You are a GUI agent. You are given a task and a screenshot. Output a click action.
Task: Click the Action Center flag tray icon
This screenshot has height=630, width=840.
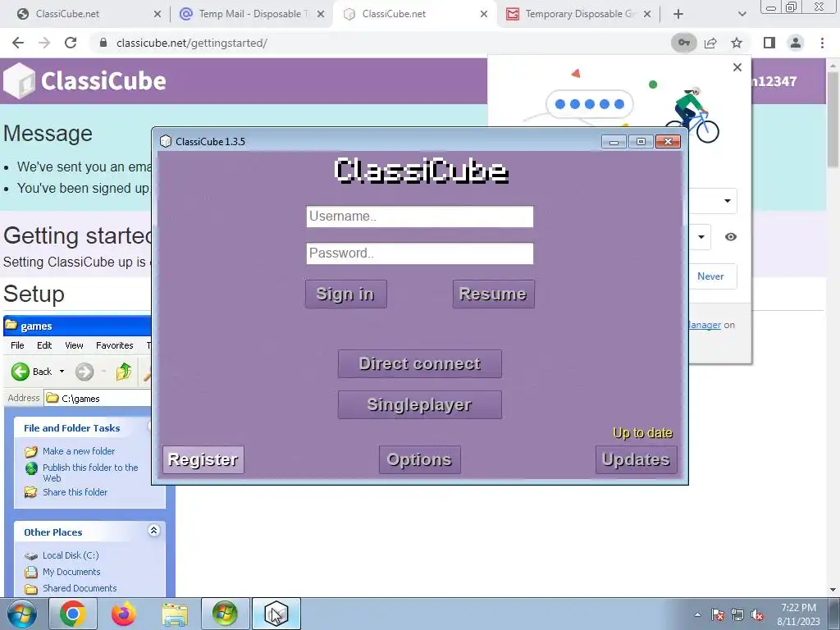pyautogui.click(x=718, y=615)
